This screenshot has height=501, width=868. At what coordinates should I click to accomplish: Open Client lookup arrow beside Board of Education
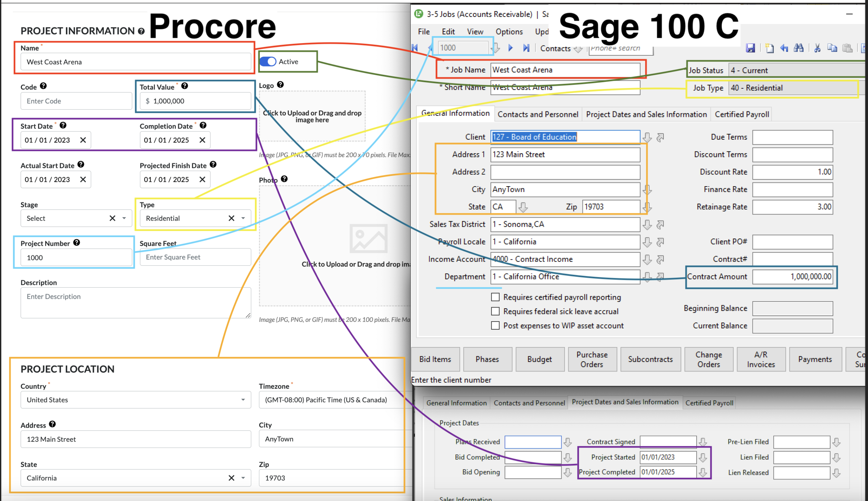647,137
